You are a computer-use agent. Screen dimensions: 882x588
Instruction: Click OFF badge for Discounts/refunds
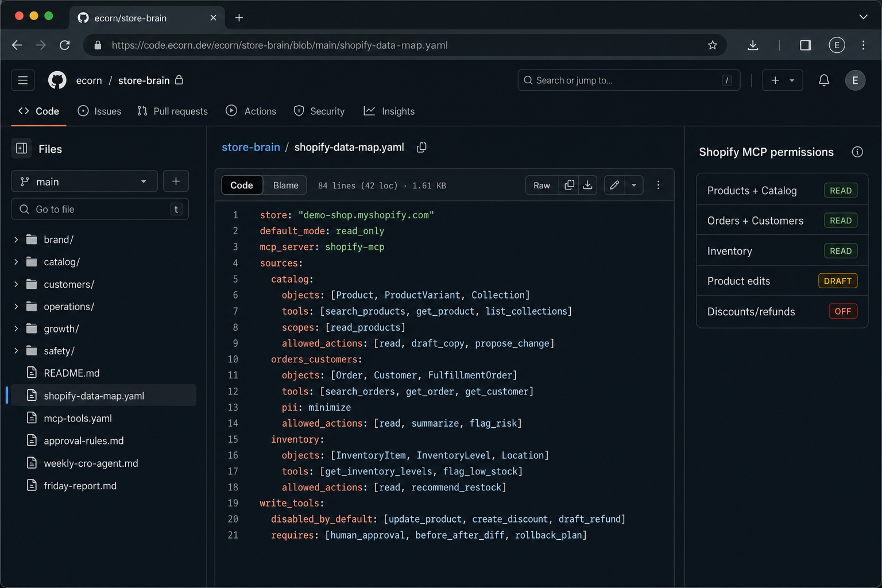click(843, 311)
